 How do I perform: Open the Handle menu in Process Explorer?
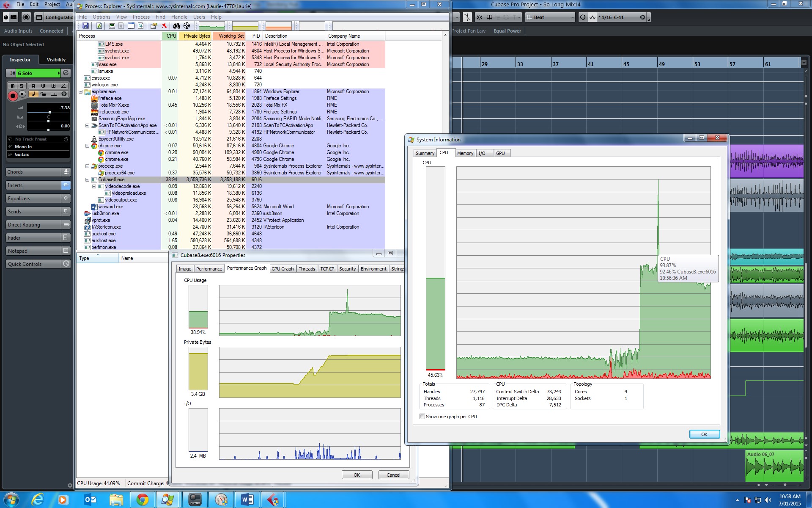(179, 17)
